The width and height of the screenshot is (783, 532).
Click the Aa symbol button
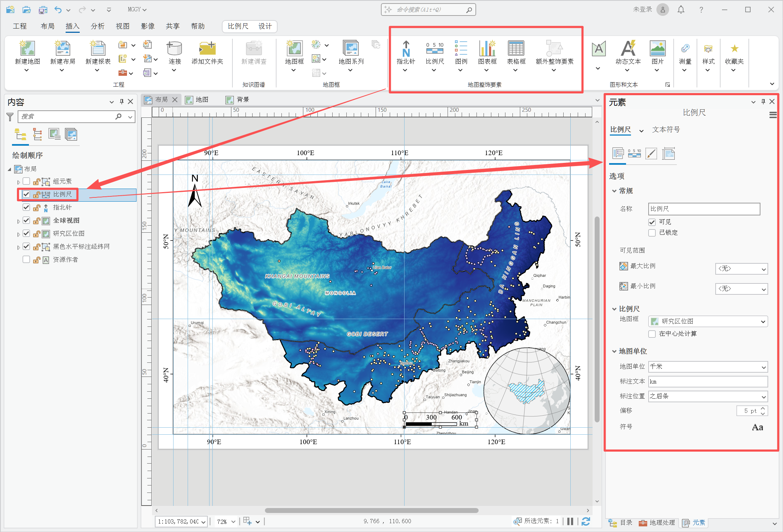click(x=757, y=427)
